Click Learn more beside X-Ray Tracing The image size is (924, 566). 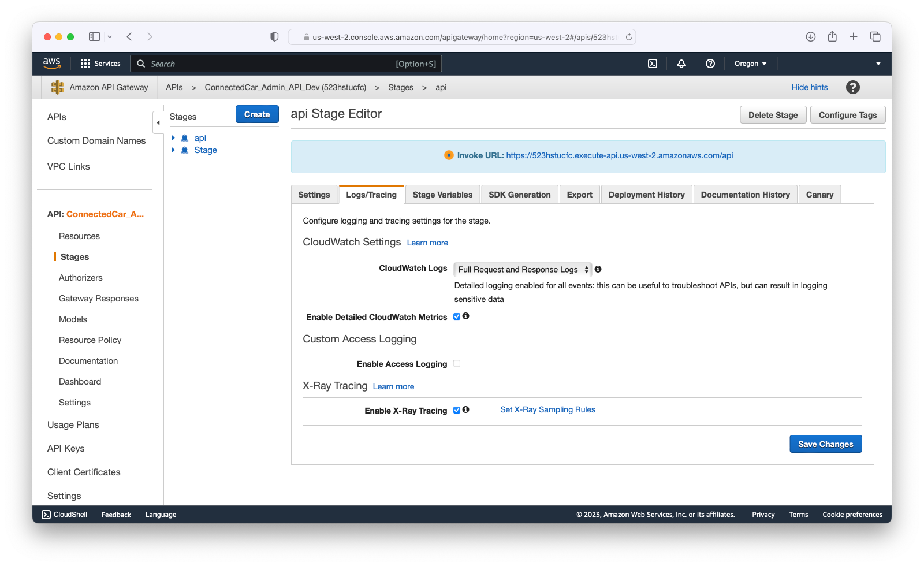pyautogui.click(x=393, y=386)
